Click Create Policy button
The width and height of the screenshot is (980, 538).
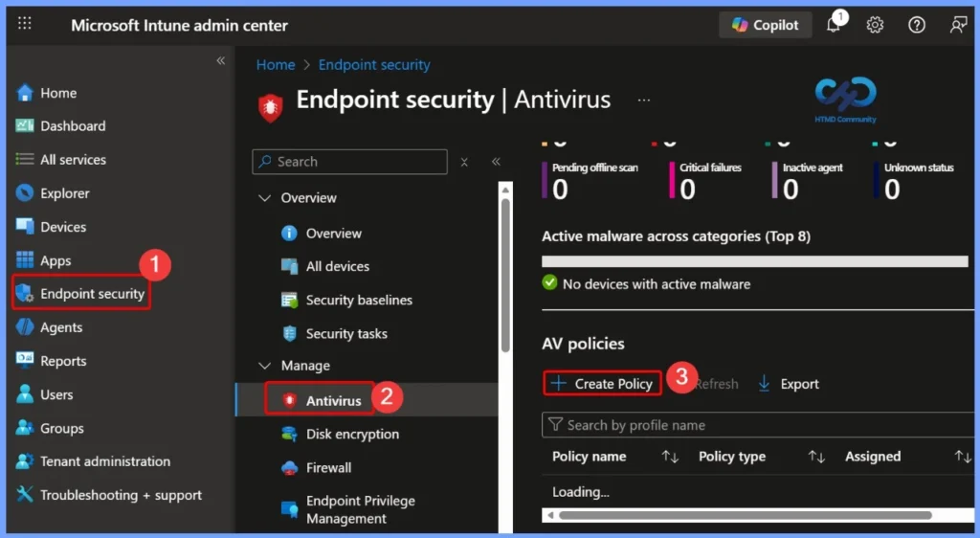pyautogui.click(x=603, y=384)
